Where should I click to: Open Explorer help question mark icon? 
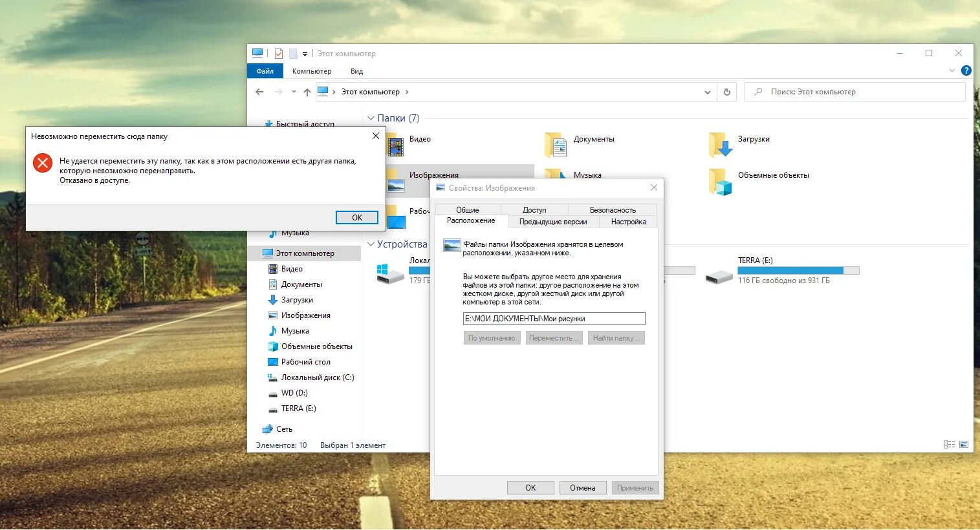pyautogui.click(x=966, y=70)
